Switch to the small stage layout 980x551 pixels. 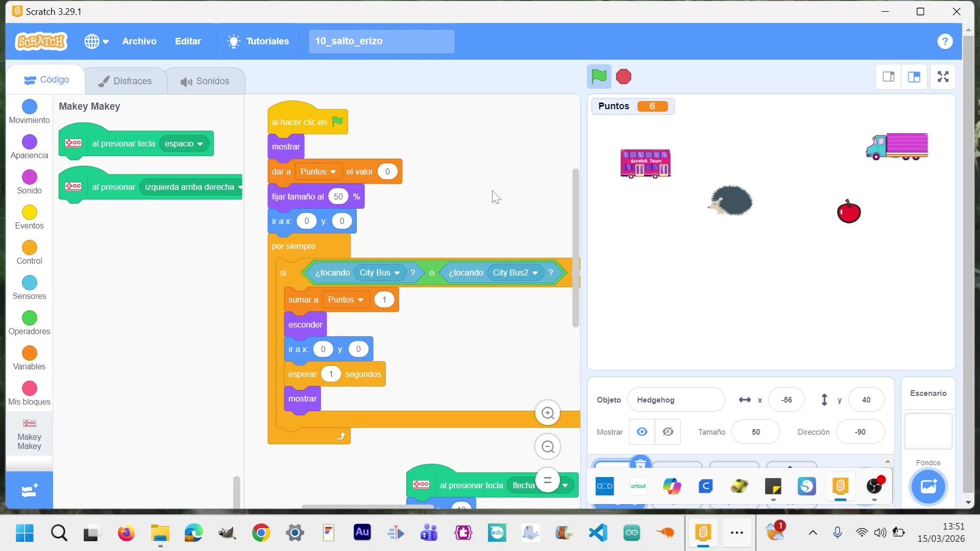pyautogui.click(x=888, y=77)
